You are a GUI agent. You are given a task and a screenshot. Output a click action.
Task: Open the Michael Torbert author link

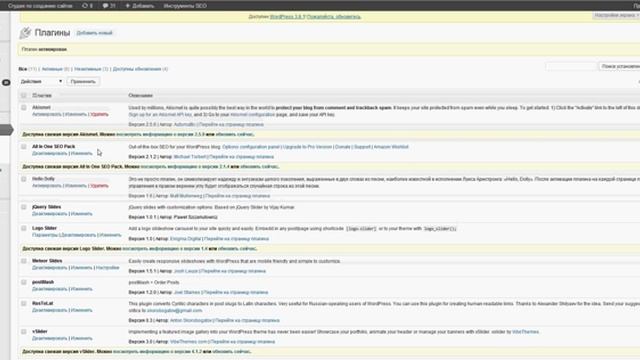(190, 157)
